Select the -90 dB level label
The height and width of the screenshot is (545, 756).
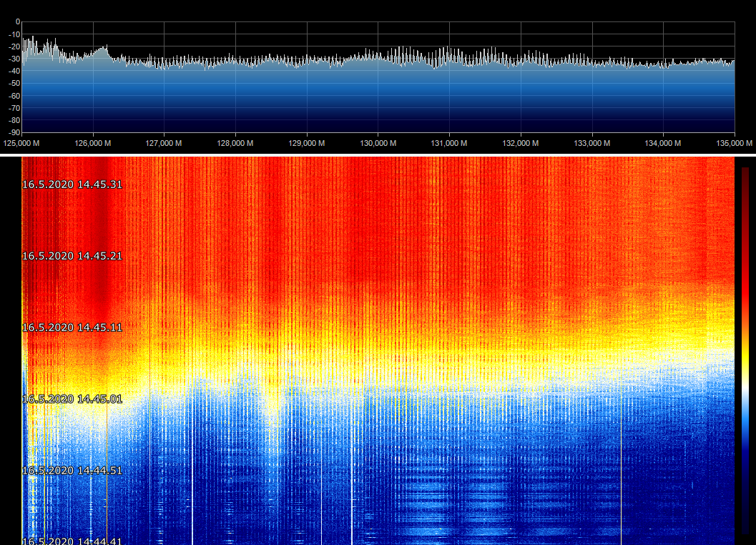14,132
